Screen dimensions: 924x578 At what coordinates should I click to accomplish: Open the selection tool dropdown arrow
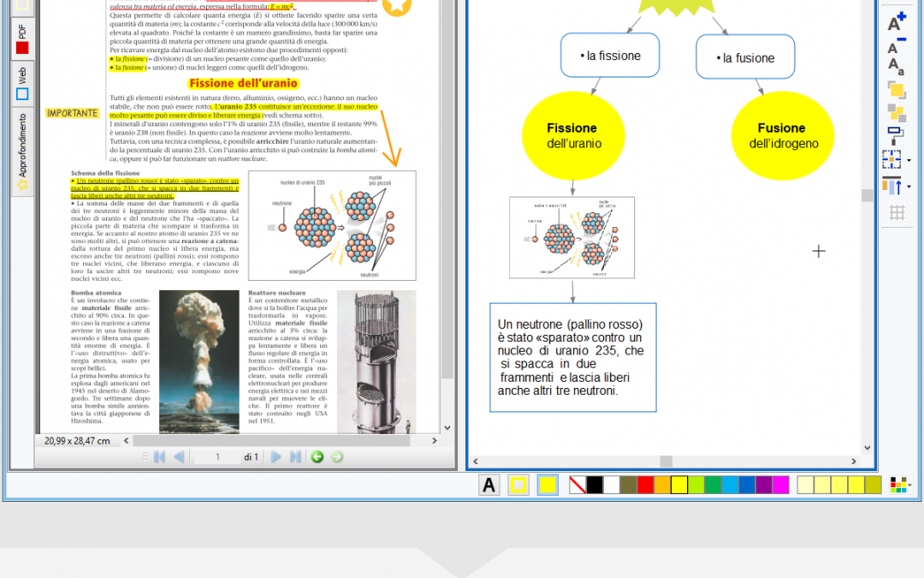909,160
